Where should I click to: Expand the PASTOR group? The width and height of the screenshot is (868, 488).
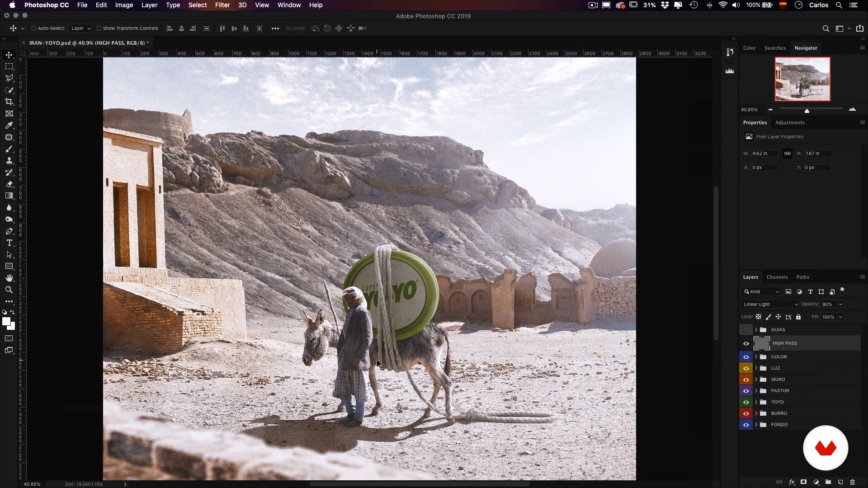(756, 391)
